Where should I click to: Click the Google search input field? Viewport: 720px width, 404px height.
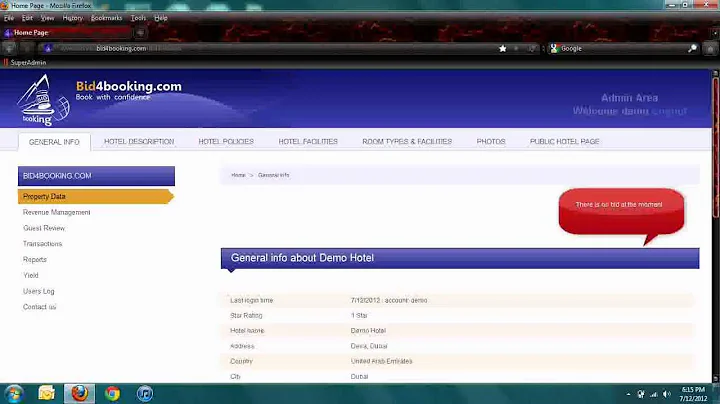pos(622,48)
